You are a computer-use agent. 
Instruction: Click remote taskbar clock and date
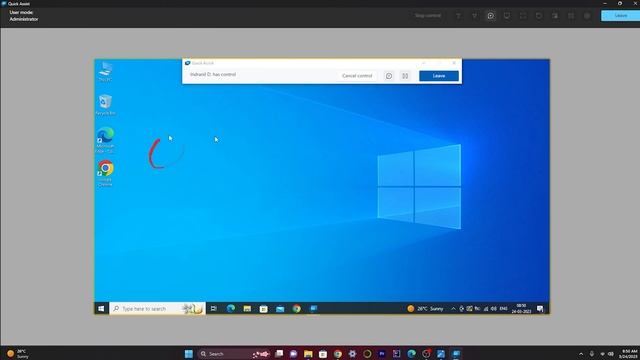[521, 309]
